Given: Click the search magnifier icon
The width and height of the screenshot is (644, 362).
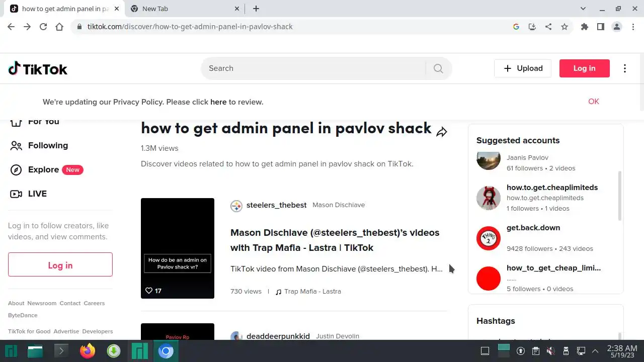Looking at the screenshot, I should (438, 68).
